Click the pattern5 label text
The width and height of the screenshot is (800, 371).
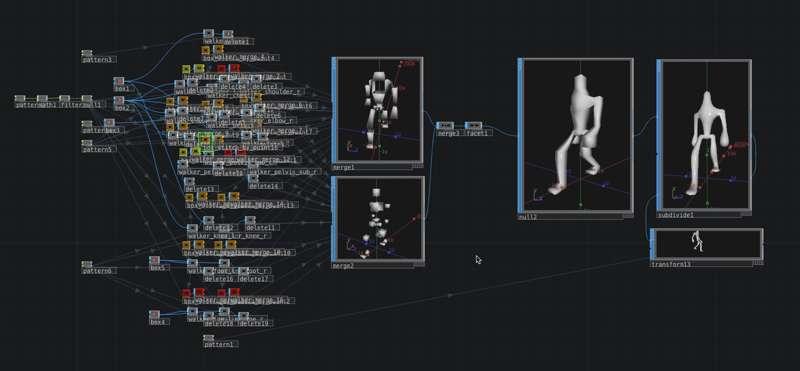(x=98, y=150)
